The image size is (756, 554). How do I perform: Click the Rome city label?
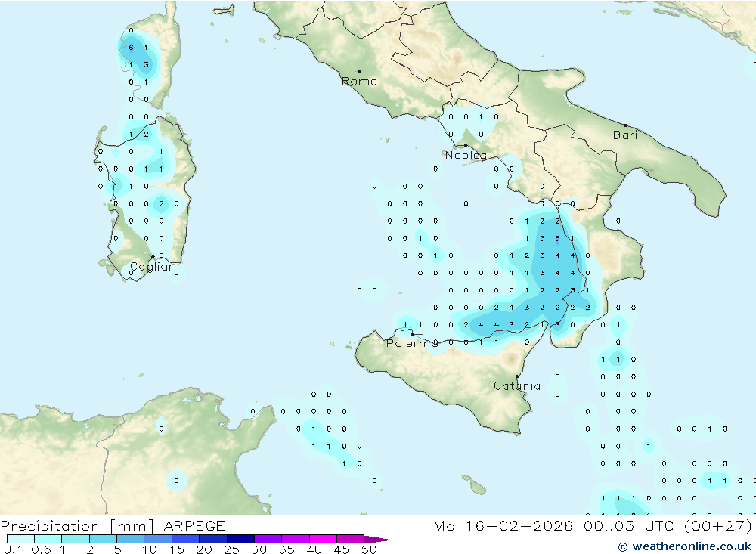click(x=359, y=82)
